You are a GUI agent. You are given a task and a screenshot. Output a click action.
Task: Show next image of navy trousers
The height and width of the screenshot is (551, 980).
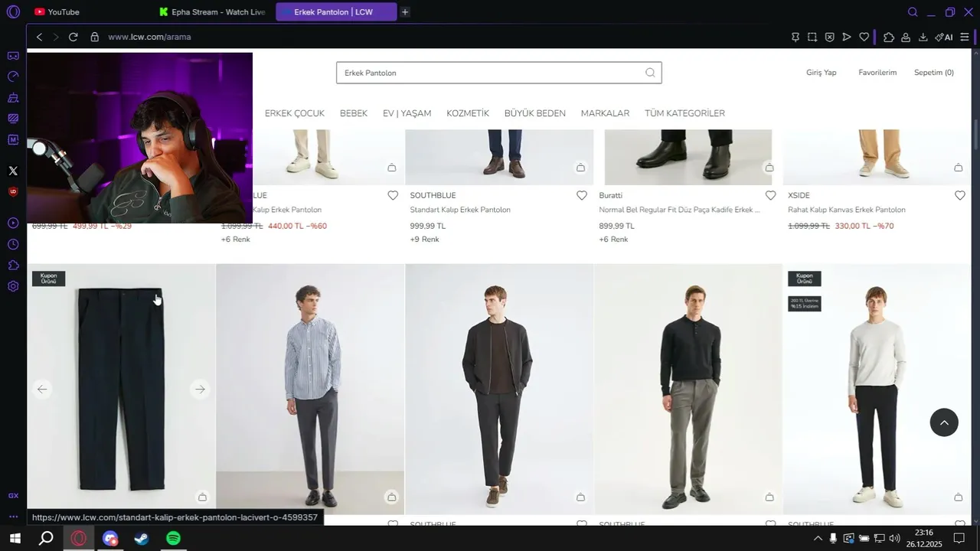pyautogui.click(x=200, y=390)
